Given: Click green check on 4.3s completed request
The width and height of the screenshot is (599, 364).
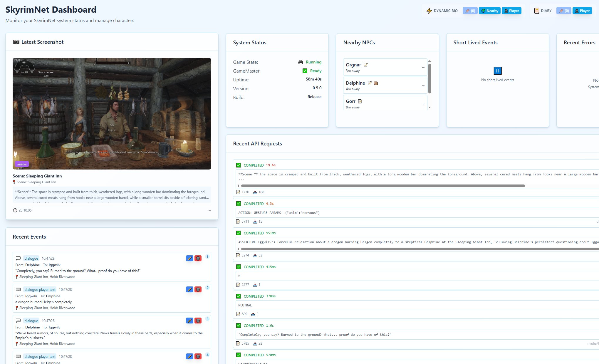Looking at the screenshot, I should (x=239, y=204).
